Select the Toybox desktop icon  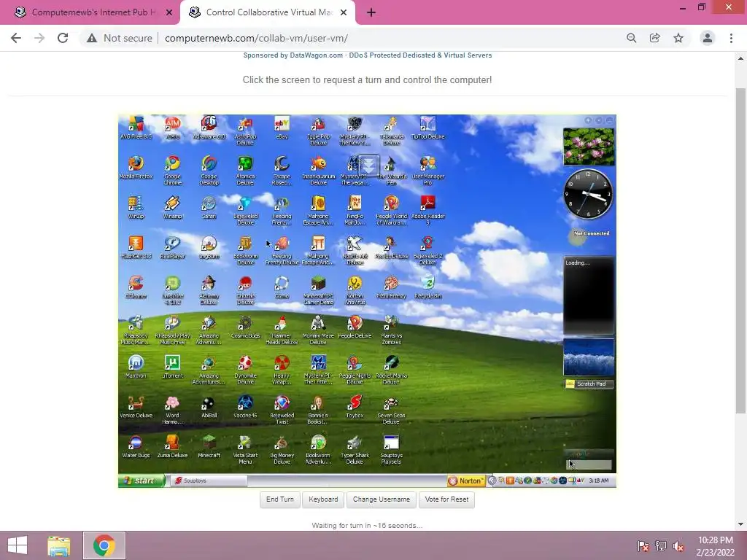coord(355,407)
